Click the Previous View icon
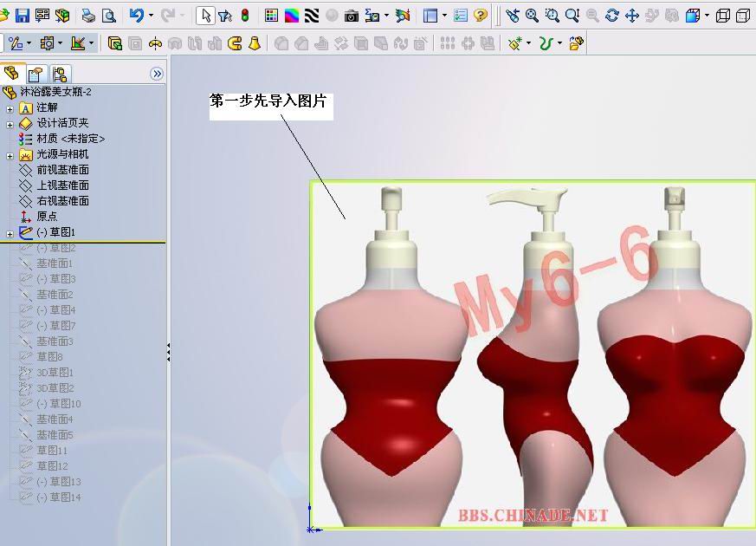This screenshot has width=756, height=546. coord(513,16)
